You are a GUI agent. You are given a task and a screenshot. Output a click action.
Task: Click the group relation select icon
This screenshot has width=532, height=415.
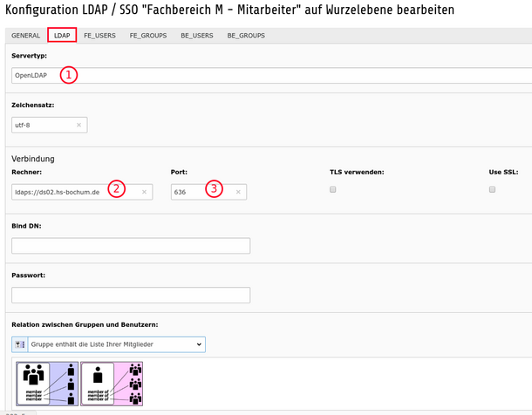pos(20,344)
